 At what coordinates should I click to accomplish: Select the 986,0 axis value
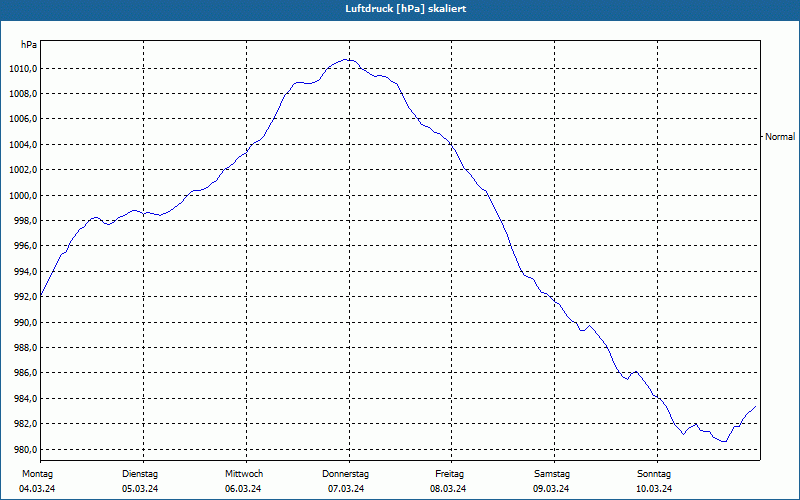click(x=24, y=373)
